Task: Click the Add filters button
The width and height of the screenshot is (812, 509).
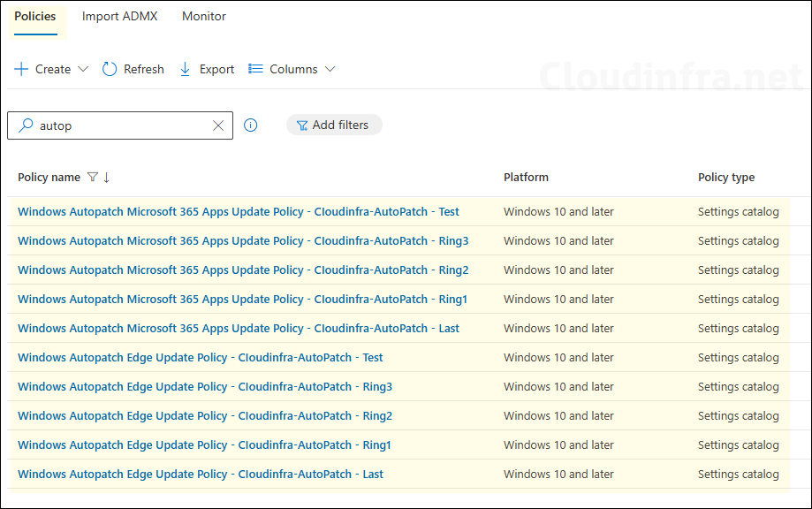Action: (333, 125)
